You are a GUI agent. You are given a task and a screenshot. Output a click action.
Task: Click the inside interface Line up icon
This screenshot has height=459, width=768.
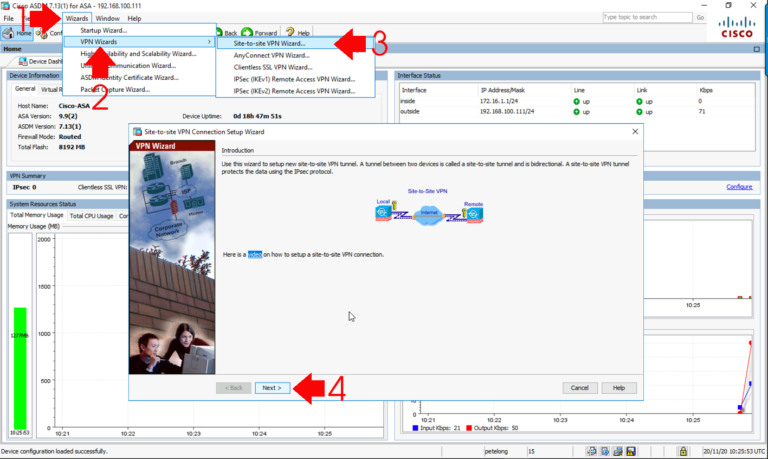click(576, 101)
